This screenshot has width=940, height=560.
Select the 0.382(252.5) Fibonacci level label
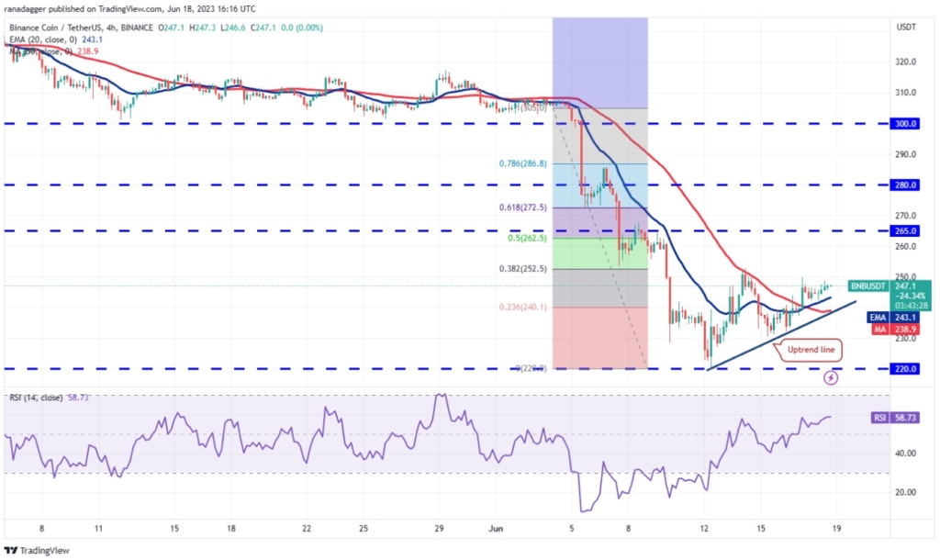coord(522,269)
